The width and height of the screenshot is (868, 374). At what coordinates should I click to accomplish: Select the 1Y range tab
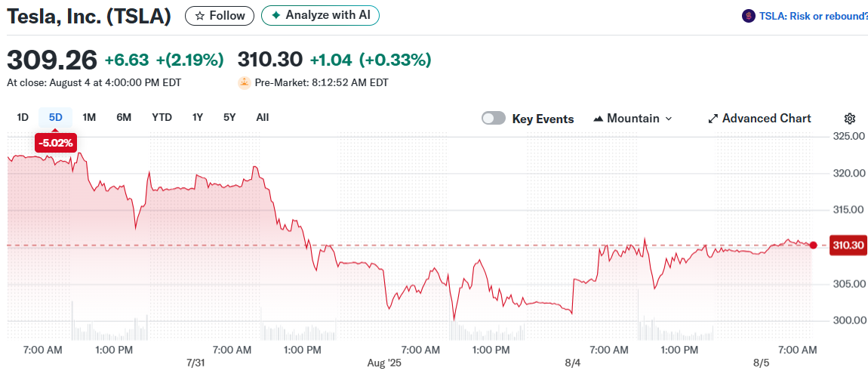coord(198,117)
